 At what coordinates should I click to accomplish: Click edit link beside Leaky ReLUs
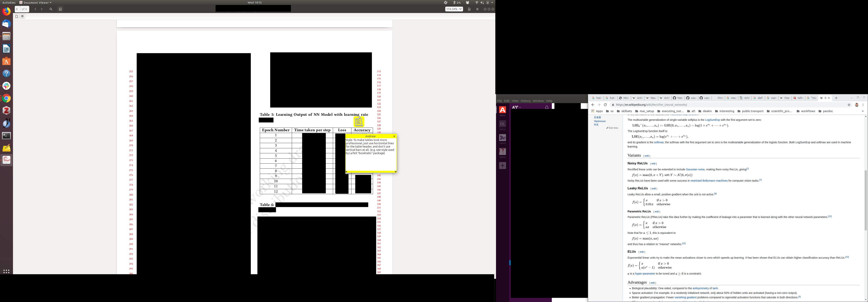tap(654, 189)
